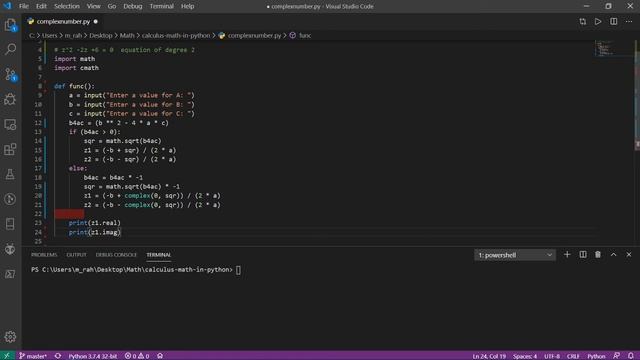Viewport: 640px width, 360px height.
Task: Click in the terminal prompt input
Action: [238, 270]
